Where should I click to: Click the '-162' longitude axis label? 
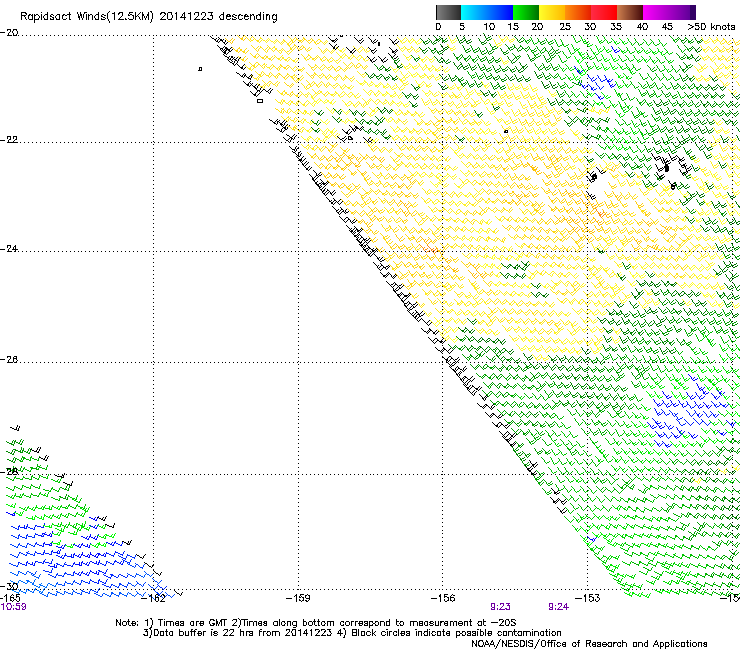[154, 599]
